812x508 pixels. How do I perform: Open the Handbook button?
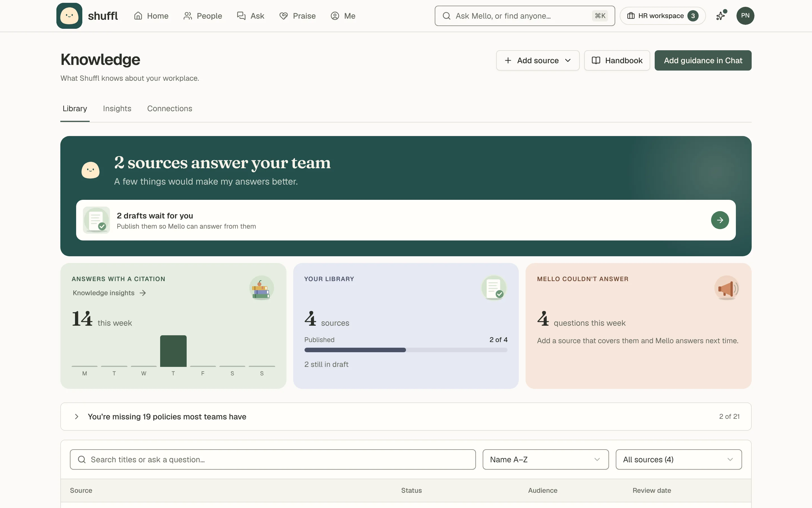[617, 60]
